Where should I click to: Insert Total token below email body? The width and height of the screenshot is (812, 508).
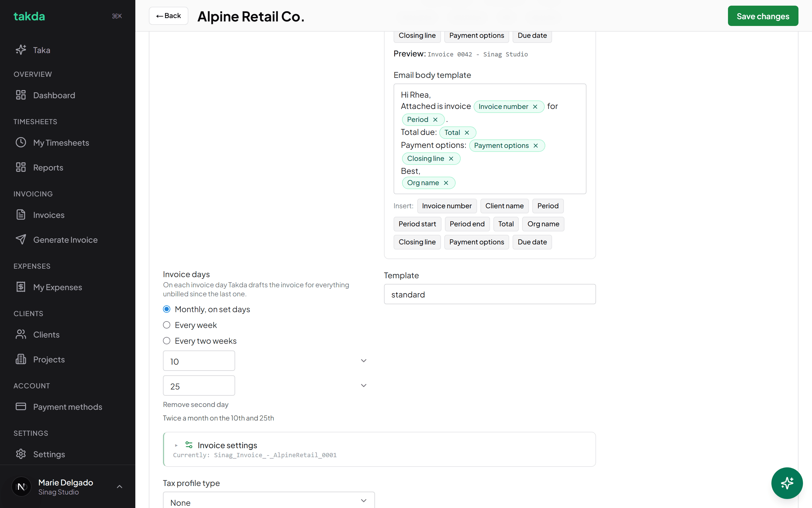point(506,224)
